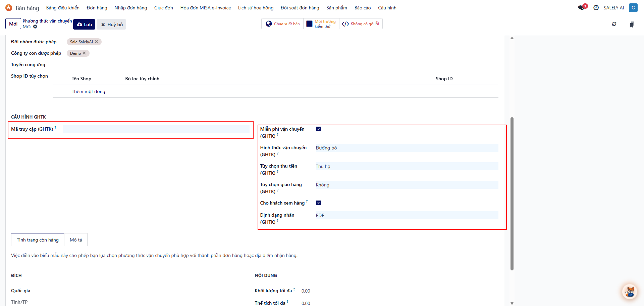Switch to the Mô tả tab
The width and height of the screenshot is (644, 306).
(76, 240)
